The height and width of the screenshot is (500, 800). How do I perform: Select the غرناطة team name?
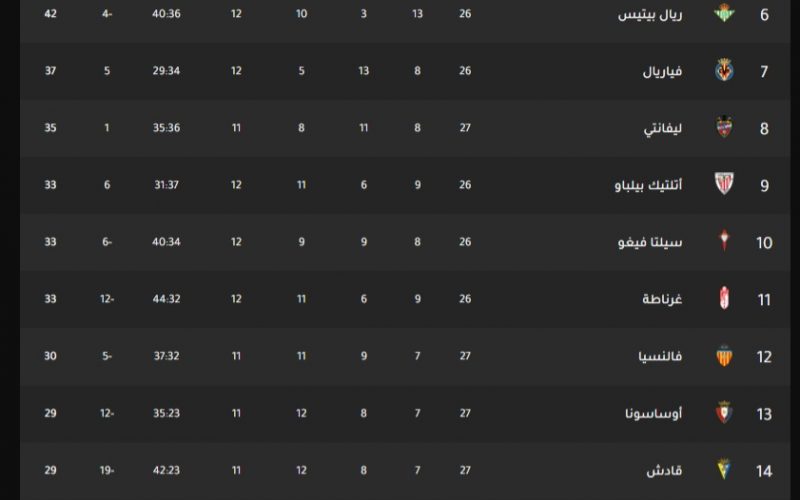(x=662, y=299)
